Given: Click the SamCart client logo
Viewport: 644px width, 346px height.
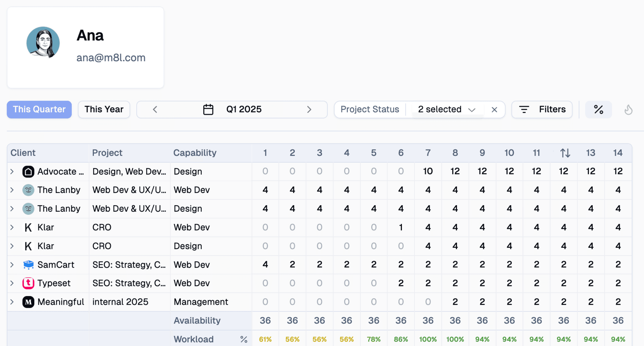Looking at the screenshot, I should point(28,264).
